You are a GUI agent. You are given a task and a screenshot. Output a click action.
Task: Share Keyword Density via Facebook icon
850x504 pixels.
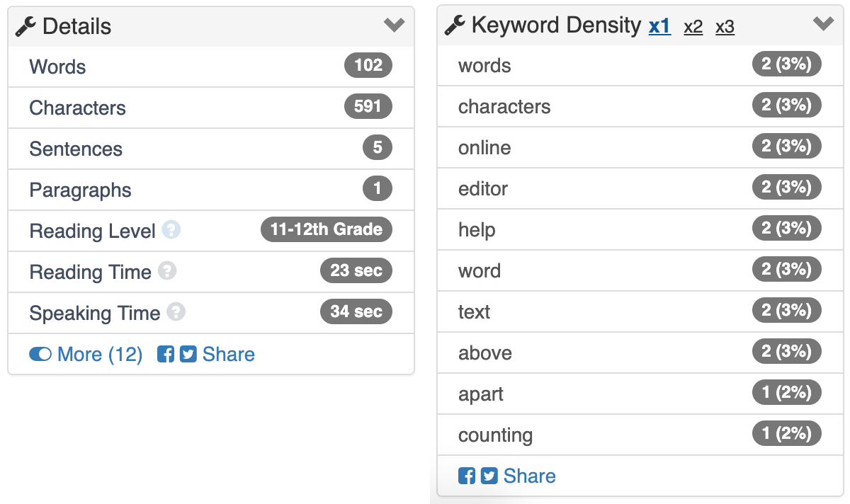[467, 476]
